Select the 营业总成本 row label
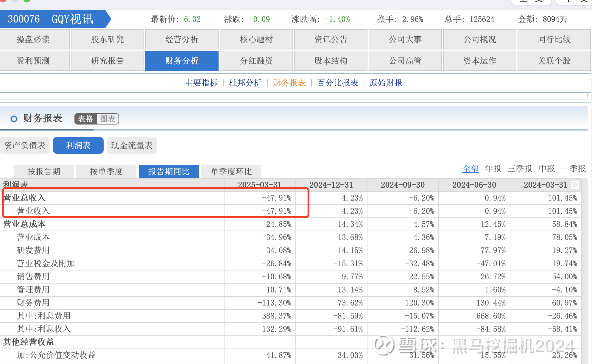The width and height of the screenshot is (592, 364). pyautogui.click(x=24, y=224)
